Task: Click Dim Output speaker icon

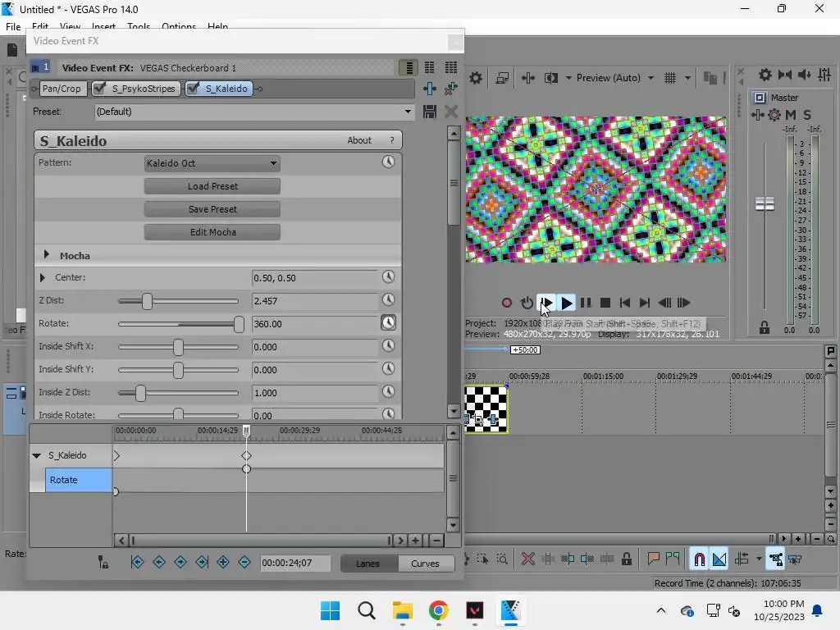Action: coord(804,75)
